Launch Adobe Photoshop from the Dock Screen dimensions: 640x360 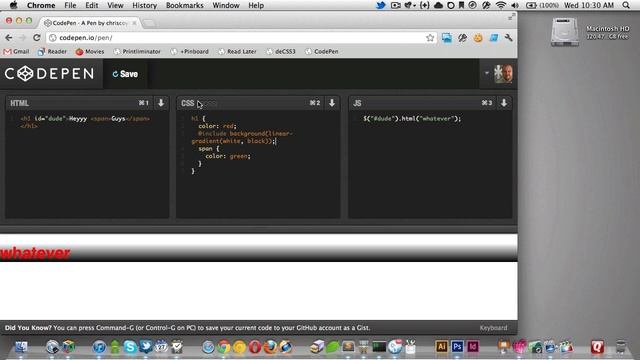pyautogui.click(x=457, y=347)
